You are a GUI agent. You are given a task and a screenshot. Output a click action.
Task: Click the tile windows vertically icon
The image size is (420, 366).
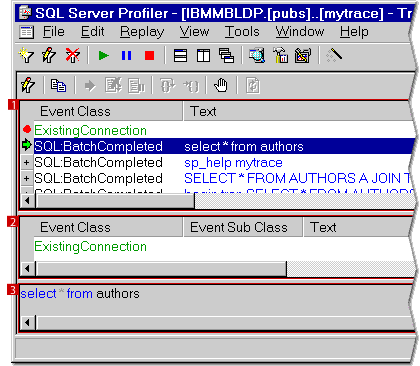pyautogui.click(x=203, y=55)
